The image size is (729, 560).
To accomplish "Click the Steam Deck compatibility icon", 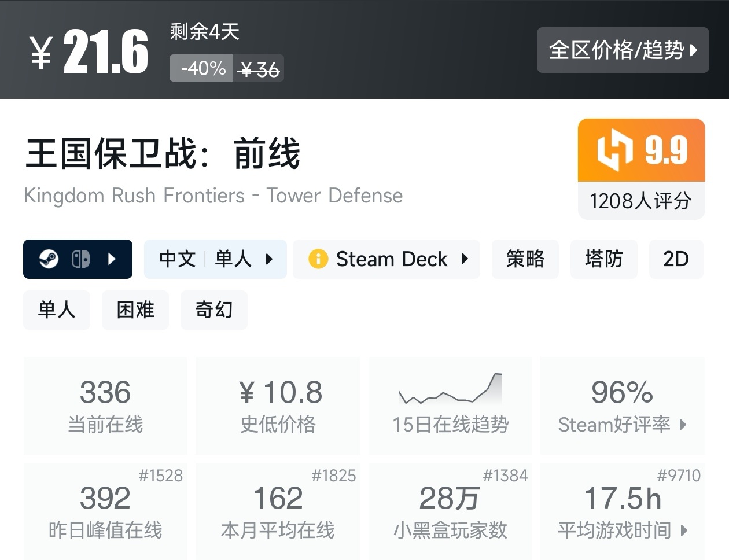I will pyautogui.click(x=319, y=259).
